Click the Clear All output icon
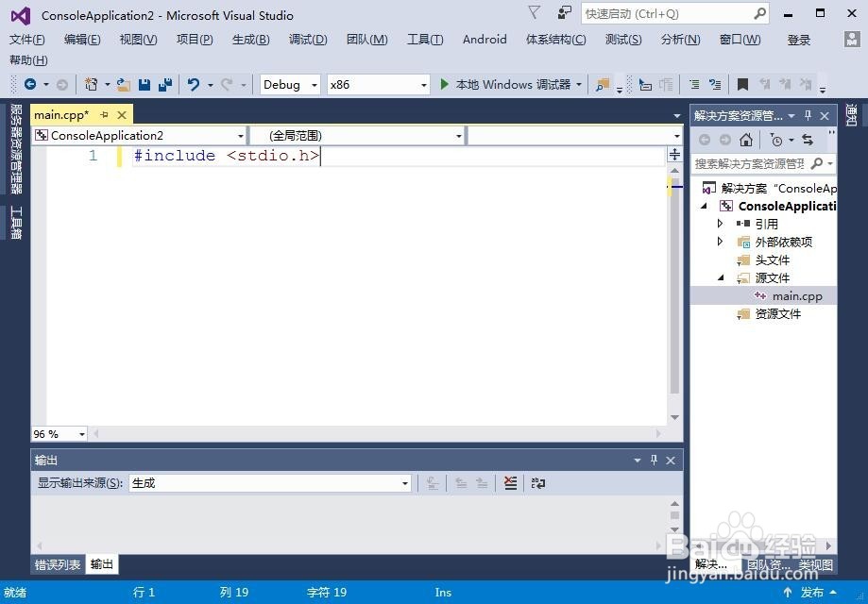Image resolution: width=868 pixels, height=604 pixels. coord(510,483)
